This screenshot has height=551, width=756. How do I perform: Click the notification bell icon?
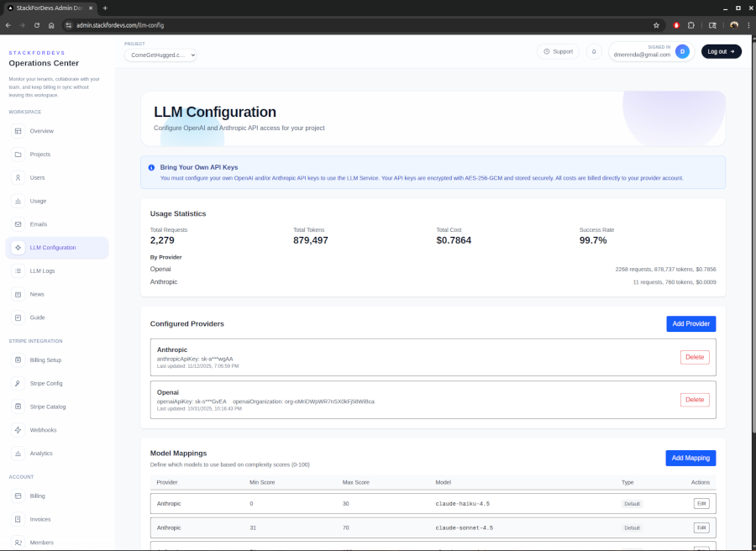594,51
